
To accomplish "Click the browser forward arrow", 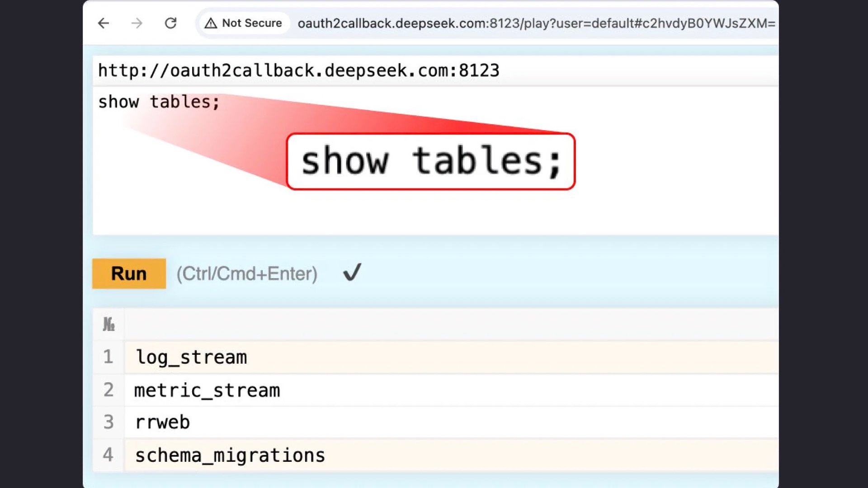I will coord(137,23).
